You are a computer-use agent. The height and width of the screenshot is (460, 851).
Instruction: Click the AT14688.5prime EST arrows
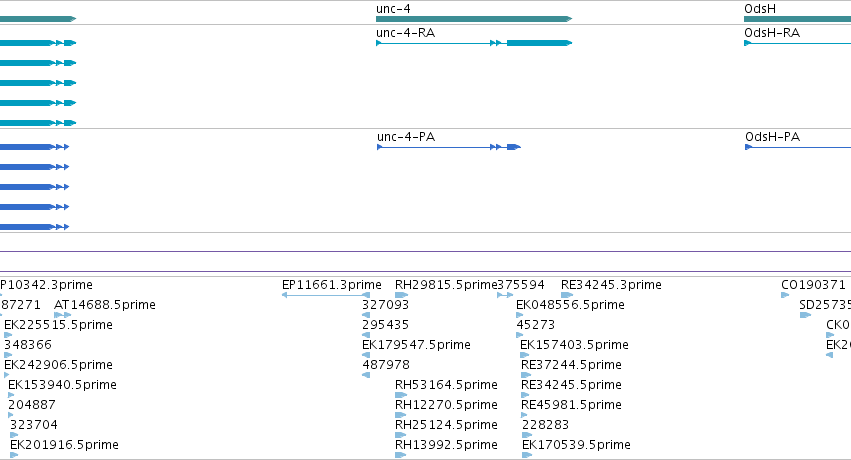(62, 315)
